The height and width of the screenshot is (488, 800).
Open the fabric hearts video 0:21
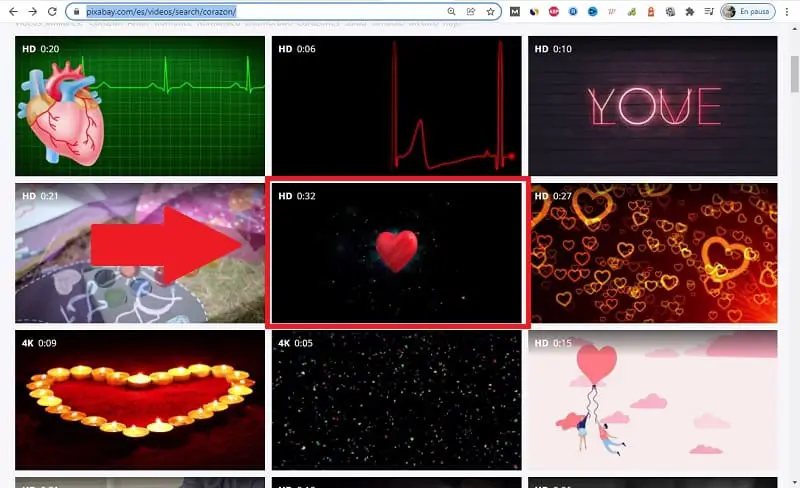pos(140,253)
